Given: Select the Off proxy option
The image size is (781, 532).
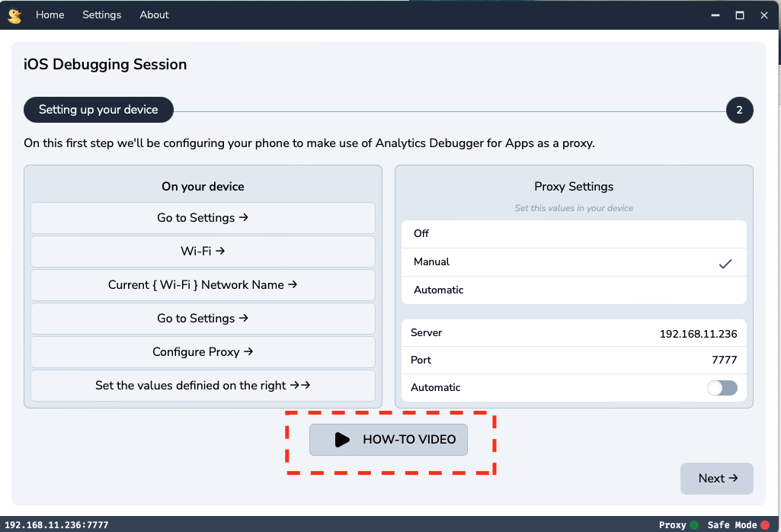Looking at the screenshot, I should (574, 234).
